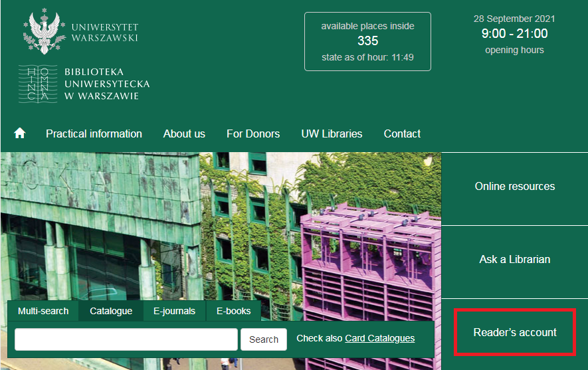Open the Online resources panel
Viewport: 588px width, 370px height.
pos(515,189)
